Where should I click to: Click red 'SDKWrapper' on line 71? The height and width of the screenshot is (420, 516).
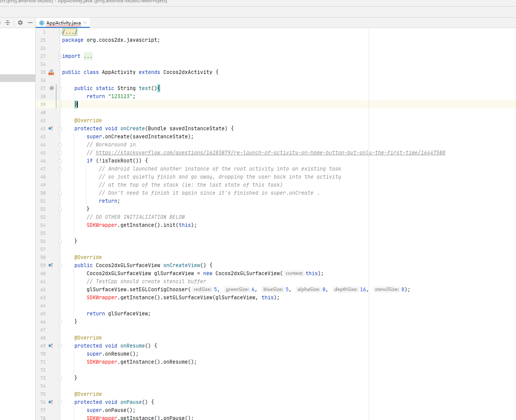[x=102, y=362]
